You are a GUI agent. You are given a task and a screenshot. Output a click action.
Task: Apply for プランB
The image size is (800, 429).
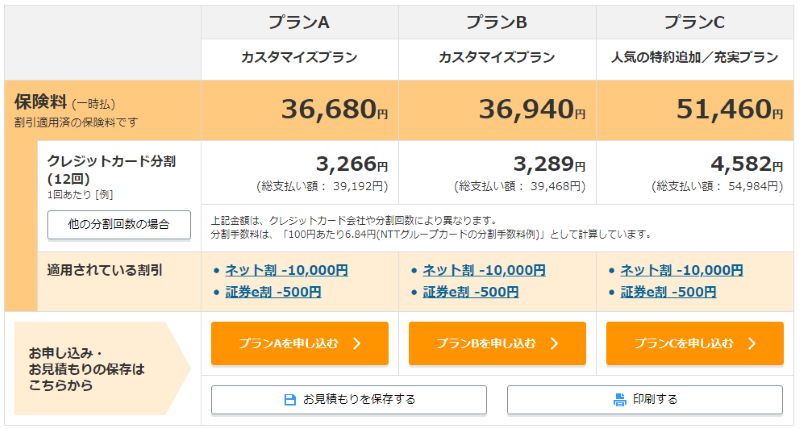point(497,343)
